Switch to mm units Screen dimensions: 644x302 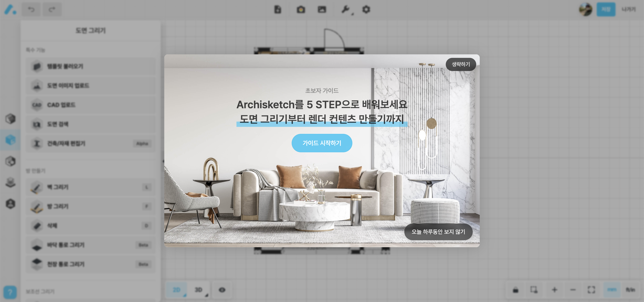(x=612, y=290)
